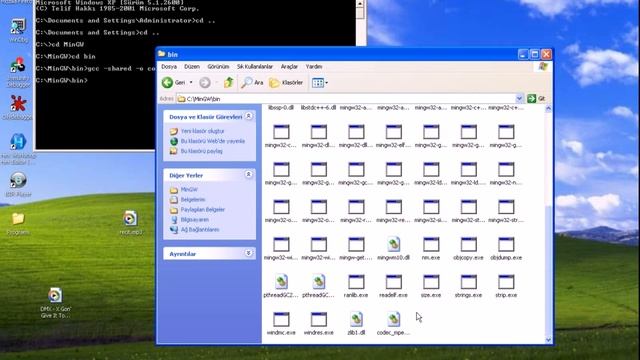Open the view mode dropdown in toolbar
The height and width of the screenshot is (360, 640).
click(x=320, y=82)
